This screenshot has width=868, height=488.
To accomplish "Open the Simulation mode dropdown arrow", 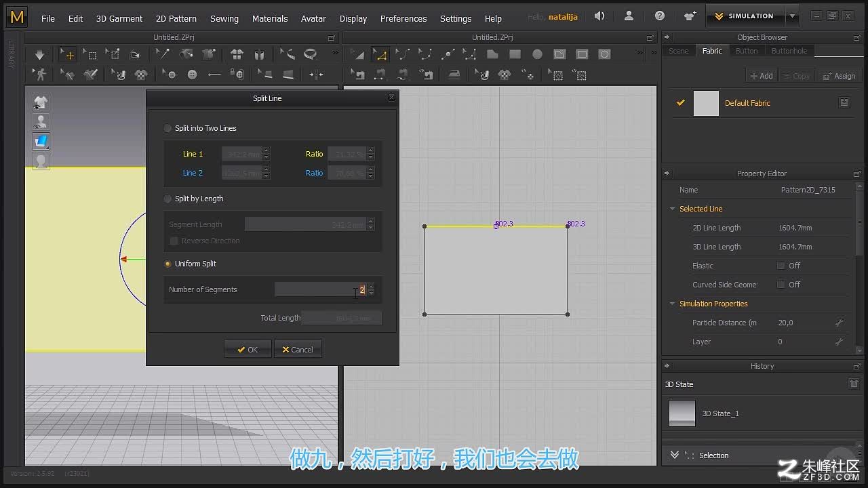I will [792, 16].
